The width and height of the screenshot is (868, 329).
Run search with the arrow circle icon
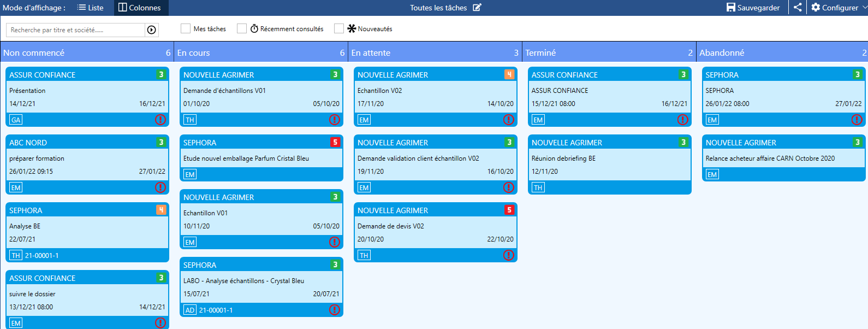coord(152,30)
